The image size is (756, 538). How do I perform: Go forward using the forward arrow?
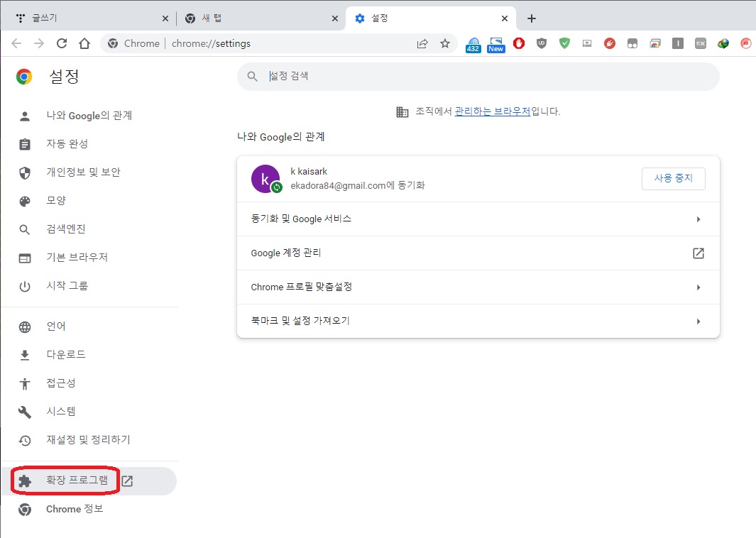click(39, 43)
